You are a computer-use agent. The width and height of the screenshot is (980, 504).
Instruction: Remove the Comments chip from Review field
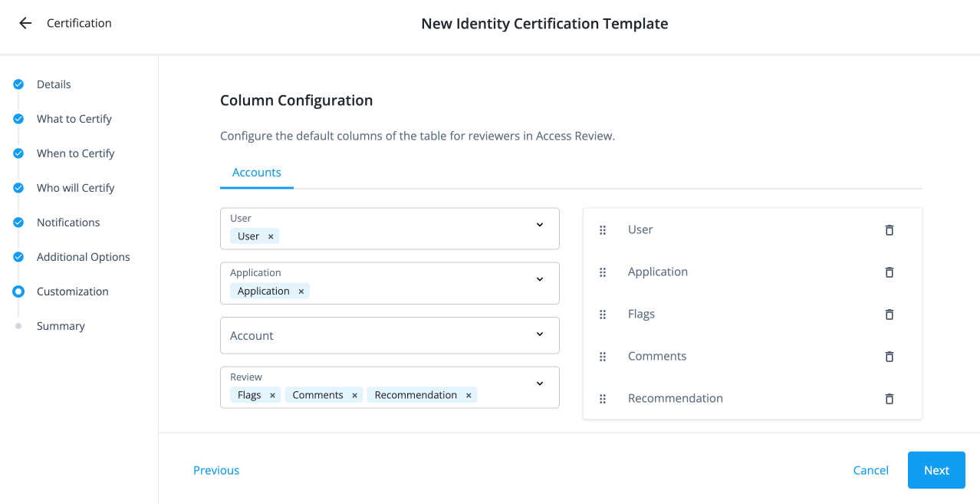354,394
